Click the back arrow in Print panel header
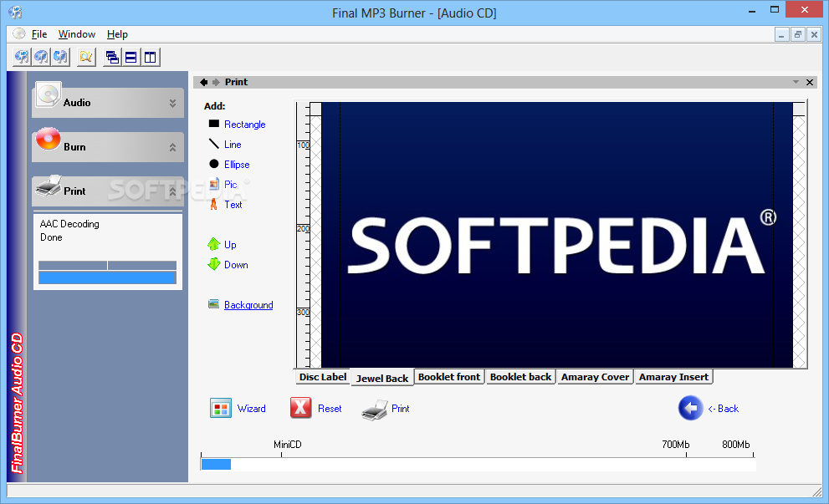The width and height of the screenshot is (829, 504). [203, 82]
